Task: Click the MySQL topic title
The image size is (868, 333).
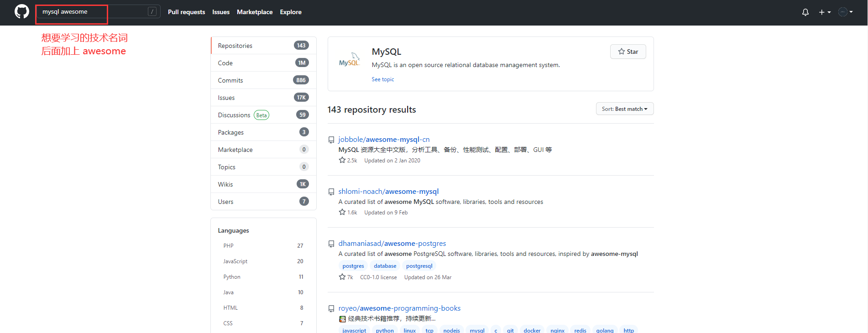Action: pyautogui.click(x=387, y=52)
